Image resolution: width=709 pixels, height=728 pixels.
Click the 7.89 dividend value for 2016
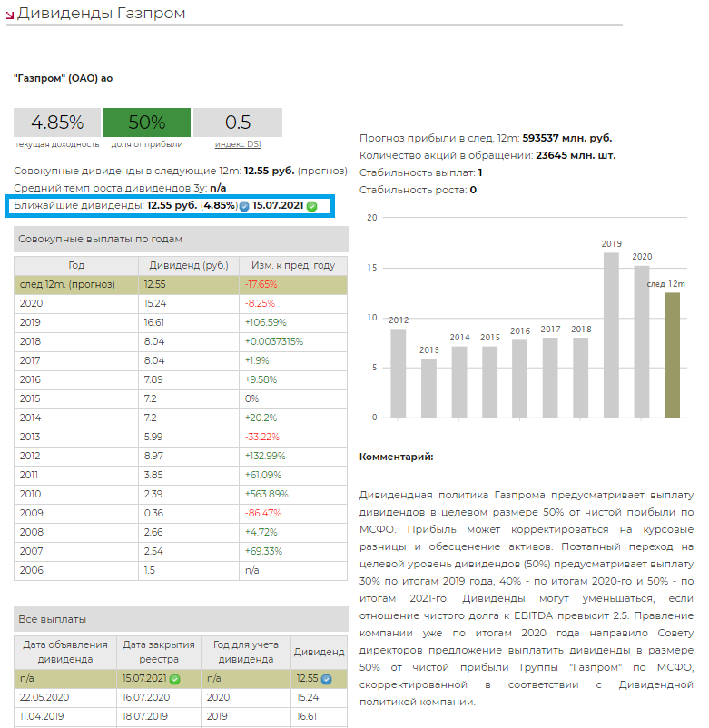(153, 379)
